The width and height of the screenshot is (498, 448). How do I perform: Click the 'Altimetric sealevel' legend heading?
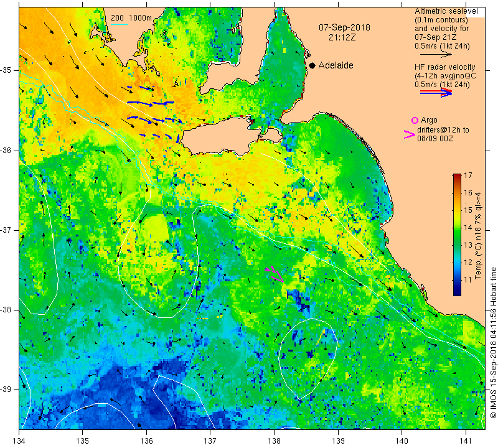coord(446,11)
